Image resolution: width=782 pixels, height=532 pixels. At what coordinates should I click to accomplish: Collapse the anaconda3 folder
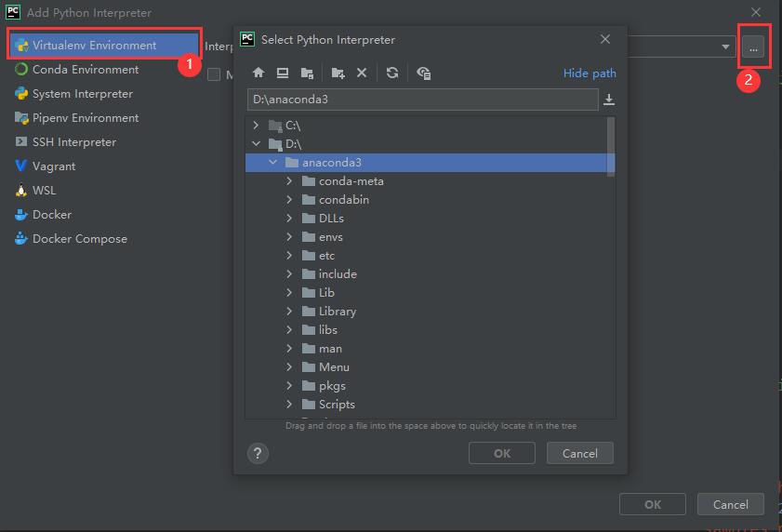click(x=272, y=162)
